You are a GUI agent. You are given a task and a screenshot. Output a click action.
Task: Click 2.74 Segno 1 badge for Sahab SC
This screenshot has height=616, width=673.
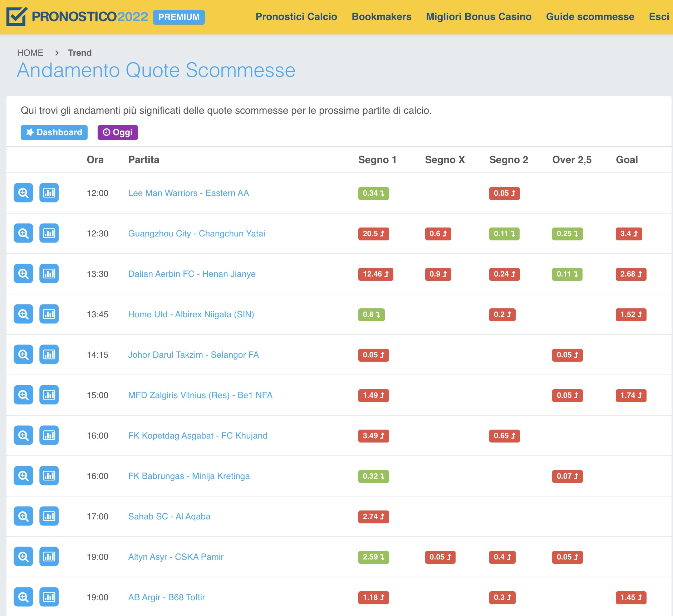[x=373, y=517]
